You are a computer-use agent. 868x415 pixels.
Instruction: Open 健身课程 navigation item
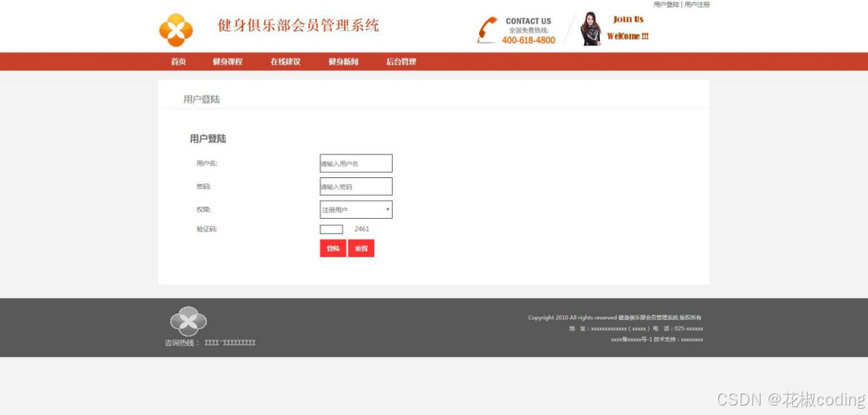coord(227,61)
